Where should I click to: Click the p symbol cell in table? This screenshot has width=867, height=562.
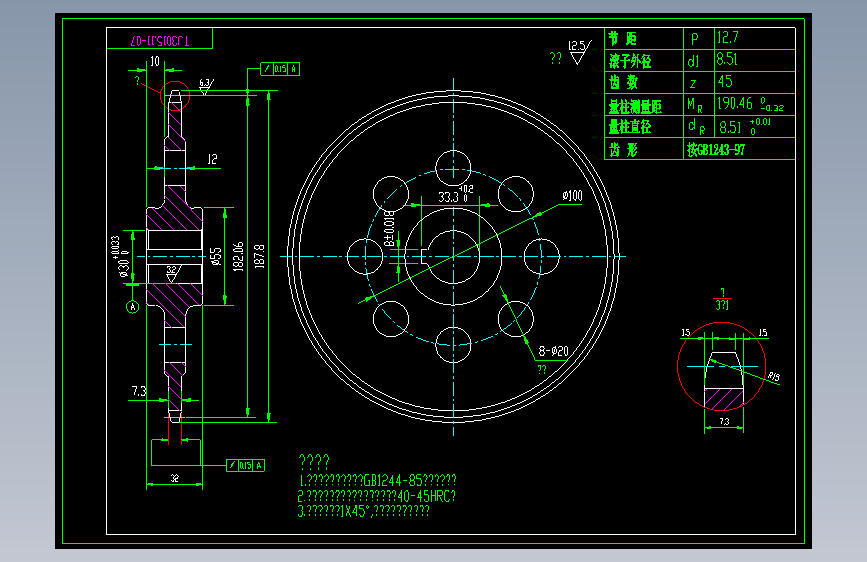(699, 38)
